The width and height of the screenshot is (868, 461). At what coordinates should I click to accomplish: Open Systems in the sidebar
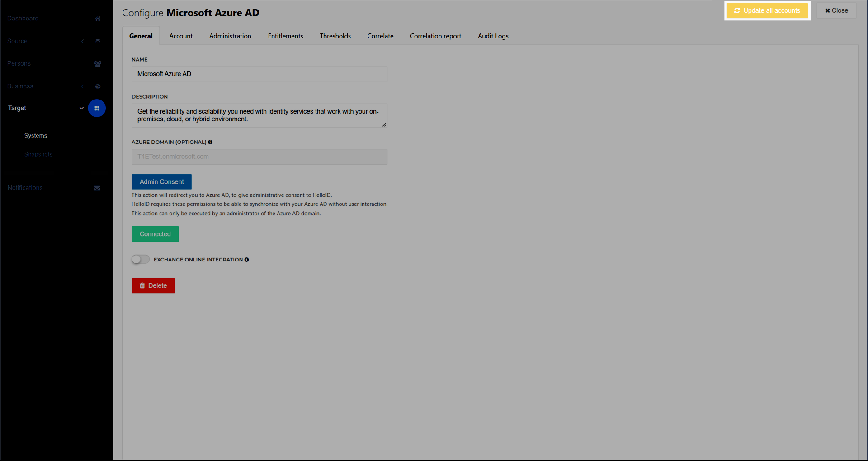coord(36,136)
